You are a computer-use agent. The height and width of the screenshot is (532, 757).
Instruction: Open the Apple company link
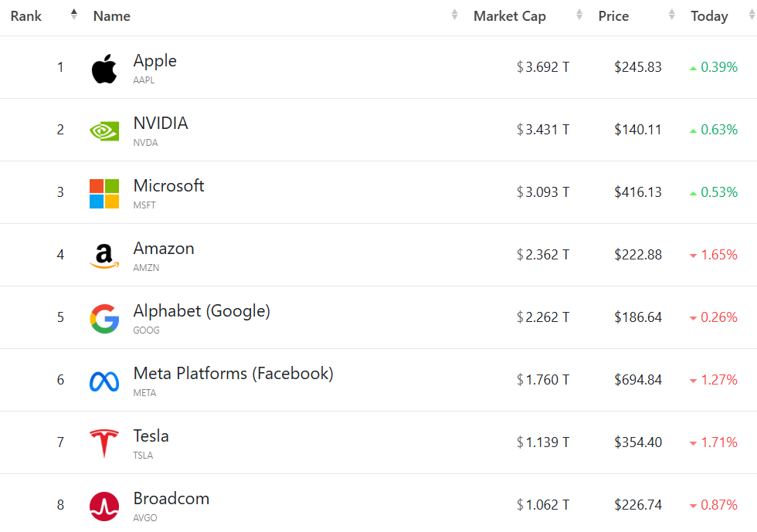[x=154, y=61]
